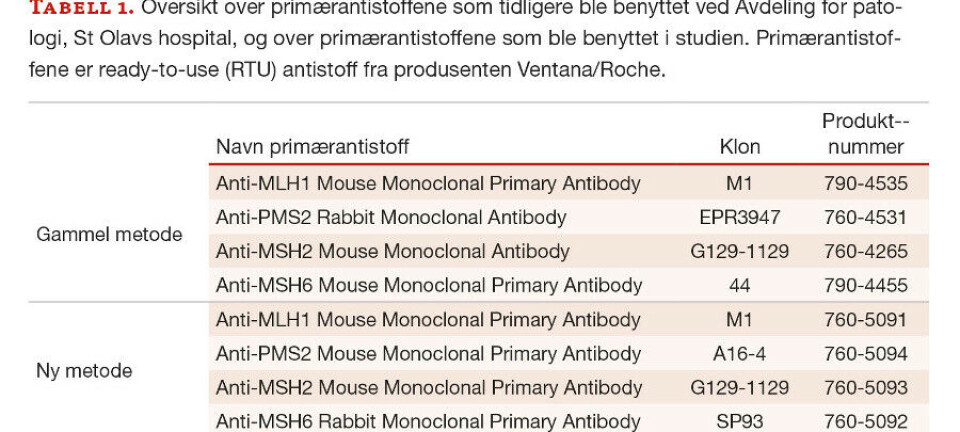Select product number 760-5094
The height and width of the screenshot is (432, 960).
pos(865,355)
